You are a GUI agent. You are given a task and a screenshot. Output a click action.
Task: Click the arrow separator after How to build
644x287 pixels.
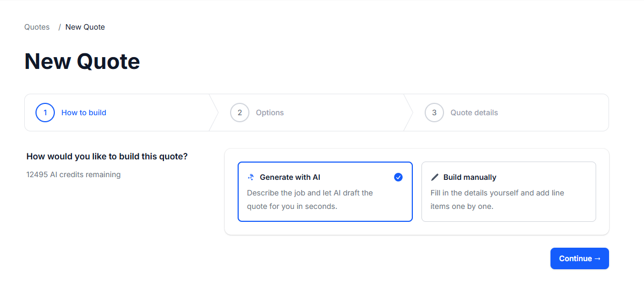point(214,113)
